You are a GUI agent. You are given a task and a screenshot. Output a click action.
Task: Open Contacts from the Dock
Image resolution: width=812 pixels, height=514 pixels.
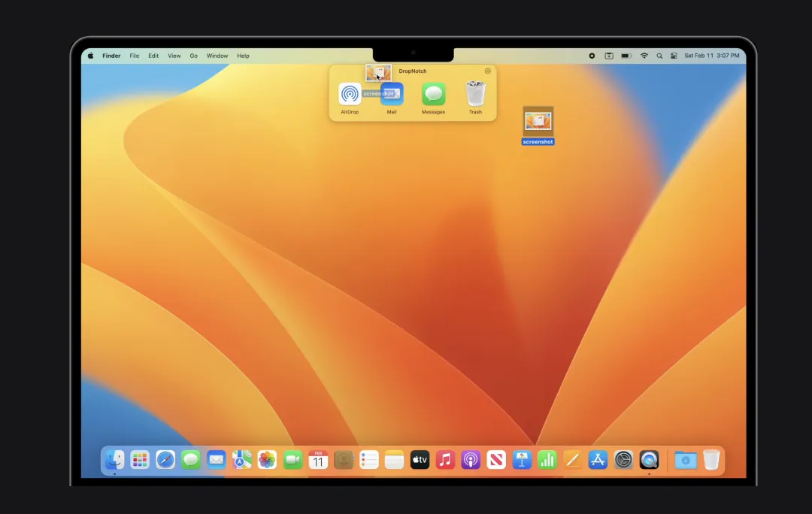point(344,460)
